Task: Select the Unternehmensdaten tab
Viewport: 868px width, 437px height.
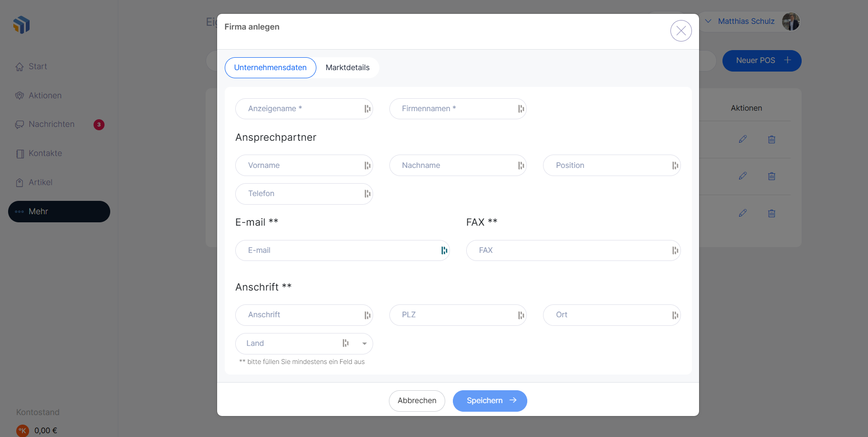Action: (x=270, y=68)
